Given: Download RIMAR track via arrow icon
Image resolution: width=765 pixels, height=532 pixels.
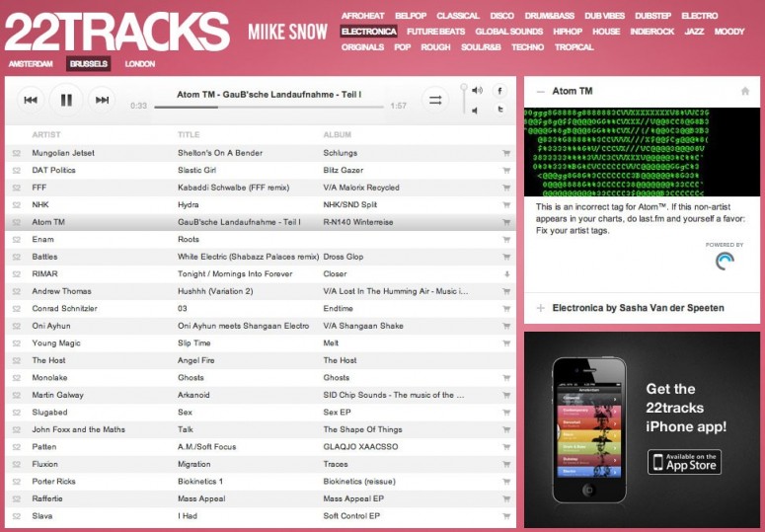Looking at the screenshot, I should point(507,274).
